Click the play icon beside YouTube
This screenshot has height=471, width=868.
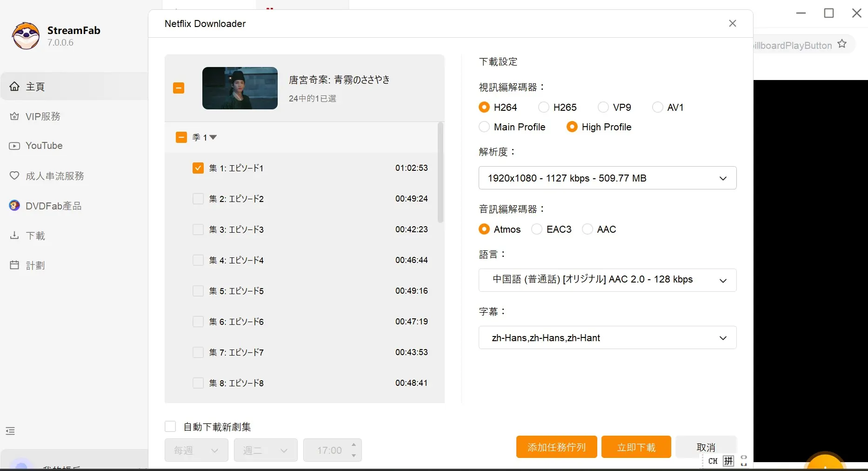[x=14, y=146]
